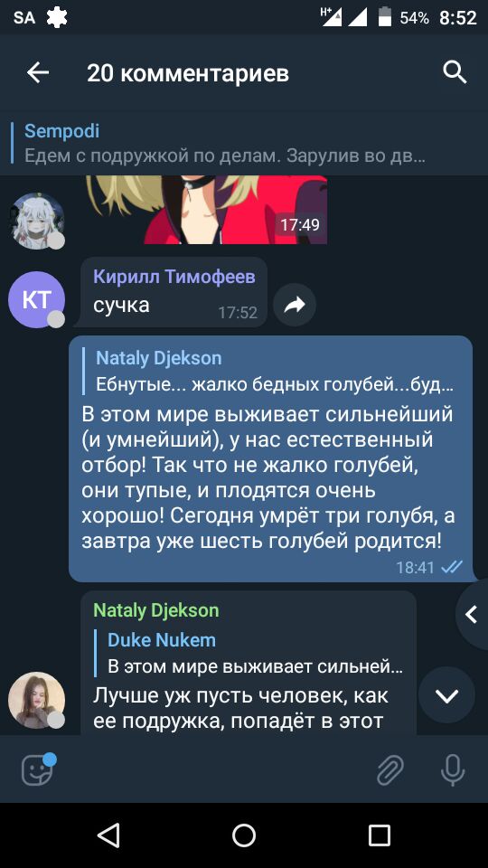The height and width of the screenshot is (868, 488).
Task: Tap green Nataly Djekson sender name
Action: [156, 610]
